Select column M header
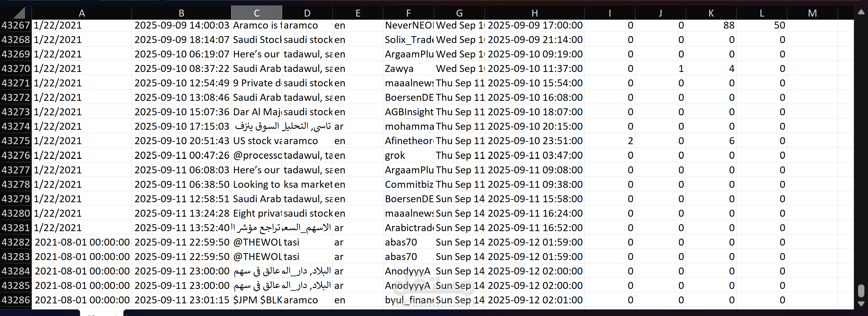The width and height of the screenshot is (868, 316). pyautogui.click(x=812, y=13)
